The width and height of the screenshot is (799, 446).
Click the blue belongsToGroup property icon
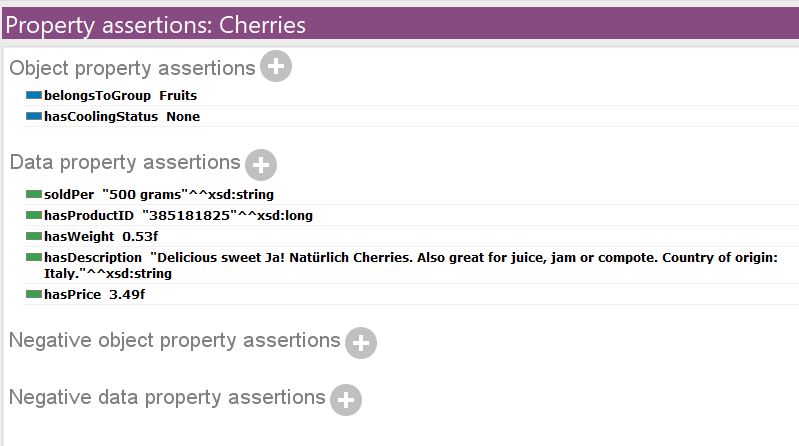(x=34, y=95)
